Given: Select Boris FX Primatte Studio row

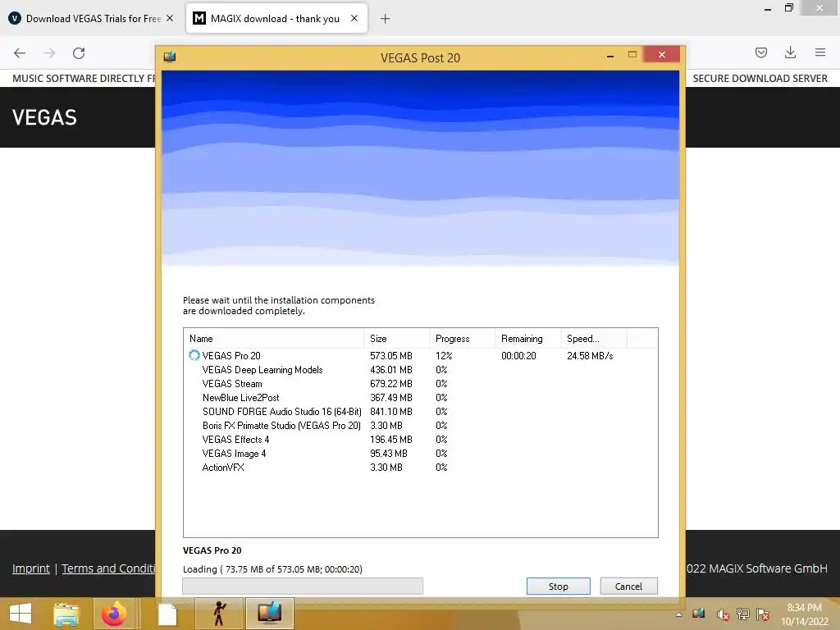Looking at the screenshot, I should (420, 426).
